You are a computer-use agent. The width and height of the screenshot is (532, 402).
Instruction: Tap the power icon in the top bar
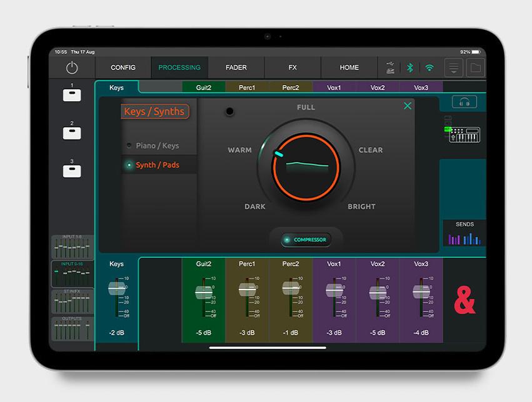[x=72, y=68]
